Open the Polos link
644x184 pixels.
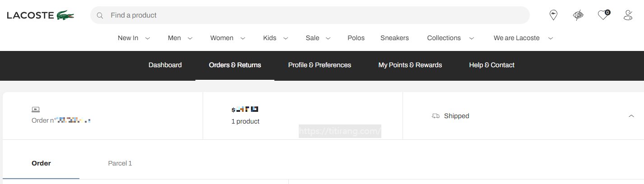point(356,38)
